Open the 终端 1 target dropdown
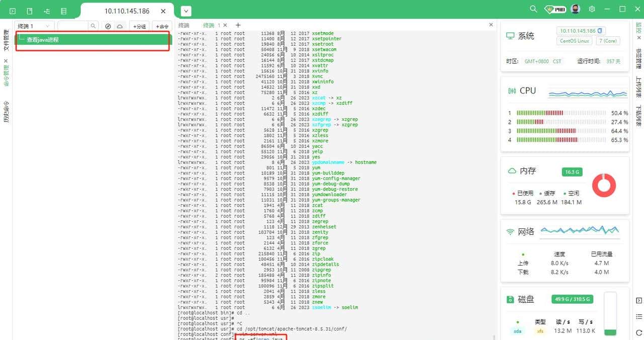This screenshot has width=644, height=340. 34,26
